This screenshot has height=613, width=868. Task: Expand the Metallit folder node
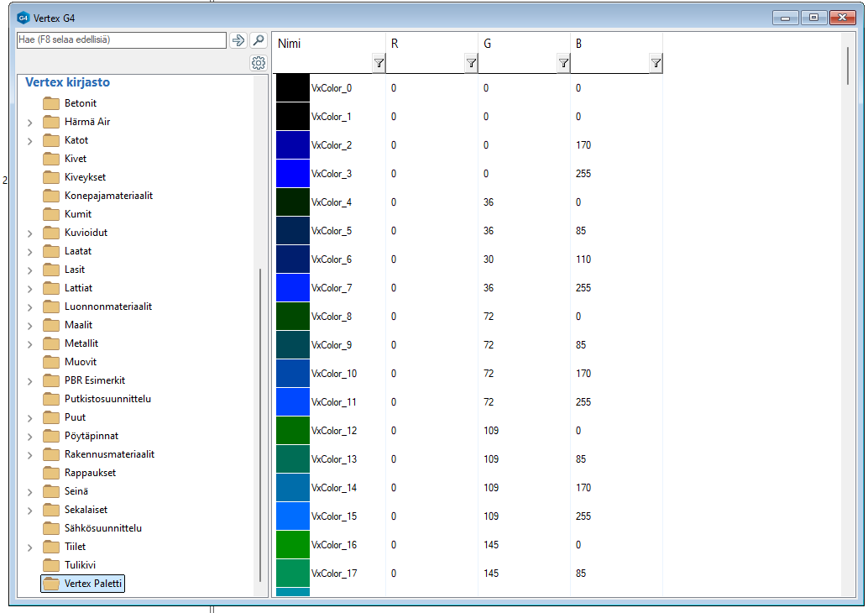tap(30, 344)
